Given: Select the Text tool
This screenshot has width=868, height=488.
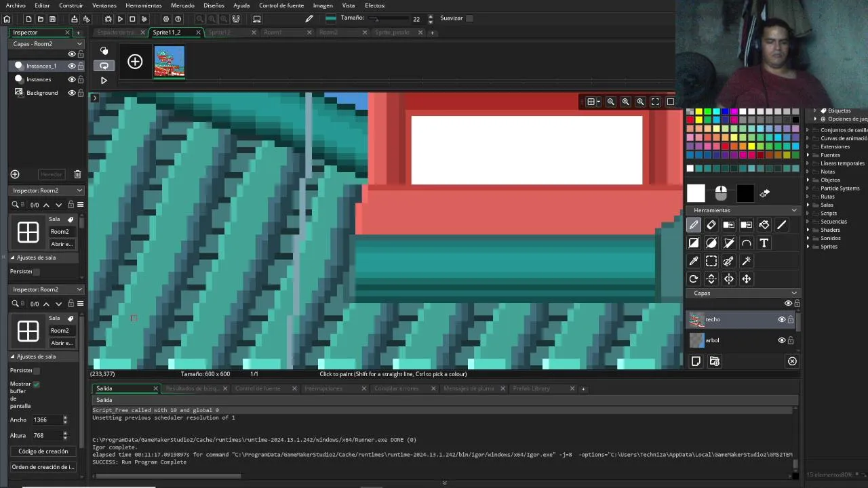Looking at the screenshot, I should (764, 243).
